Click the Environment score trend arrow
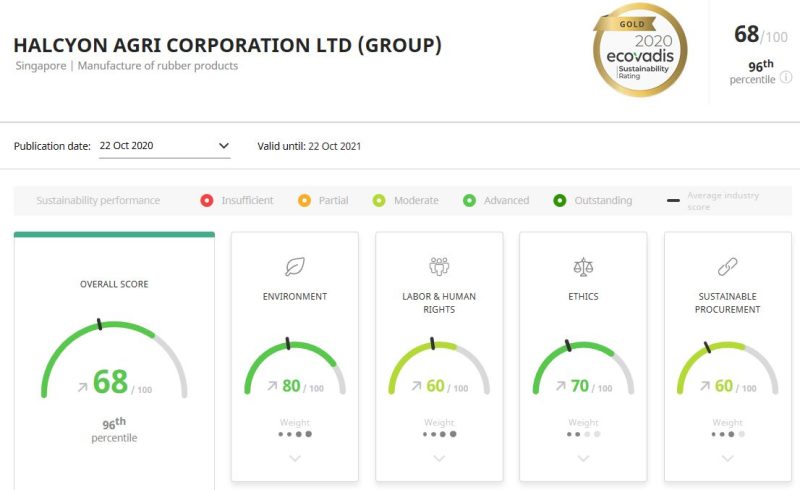The height and width of the screenshot is (490, 800). [271, 386]
